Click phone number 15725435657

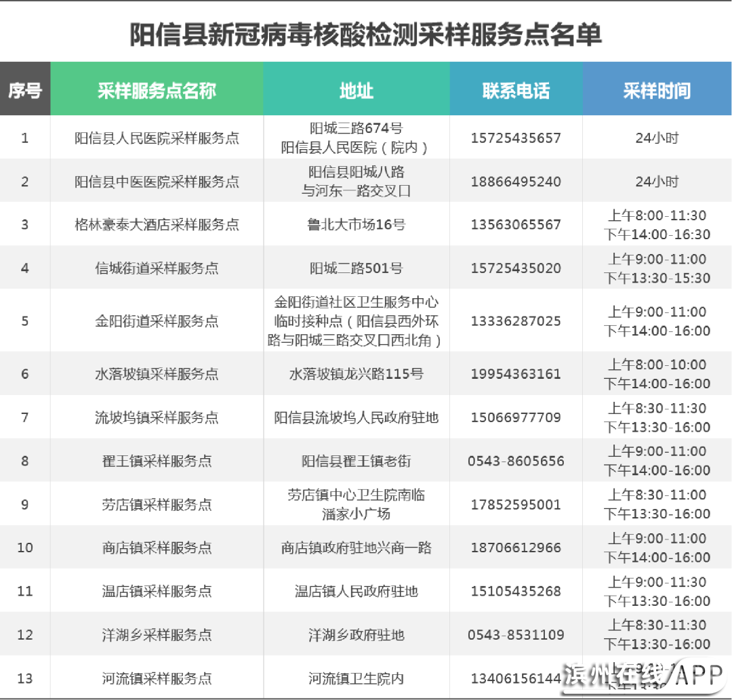(516, 138)
